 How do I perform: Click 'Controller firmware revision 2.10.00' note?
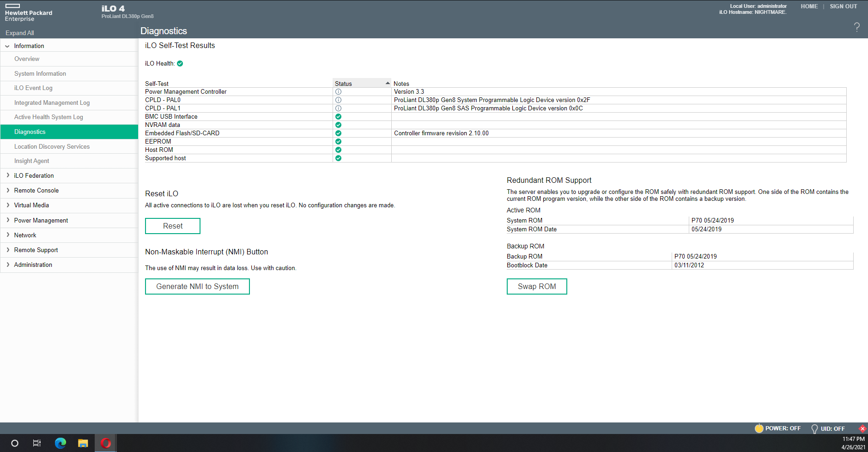pyautogui.click(x=441, y=133)
